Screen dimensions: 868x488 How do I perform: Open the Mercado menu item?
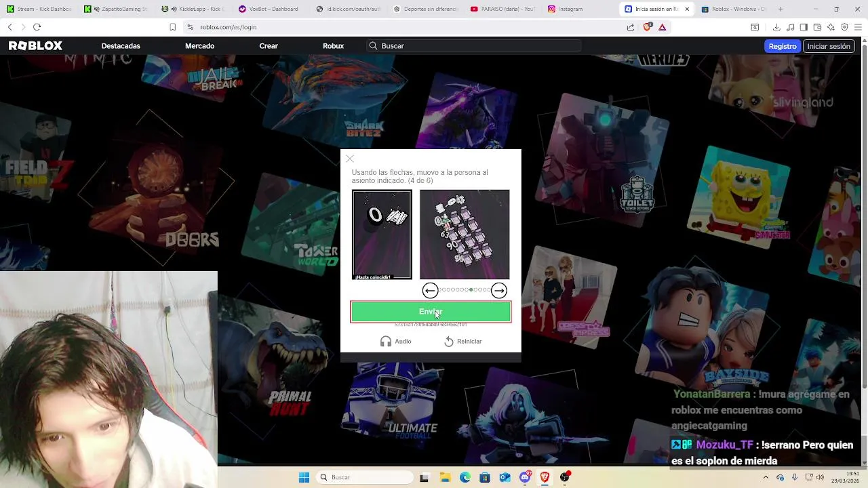199,46
